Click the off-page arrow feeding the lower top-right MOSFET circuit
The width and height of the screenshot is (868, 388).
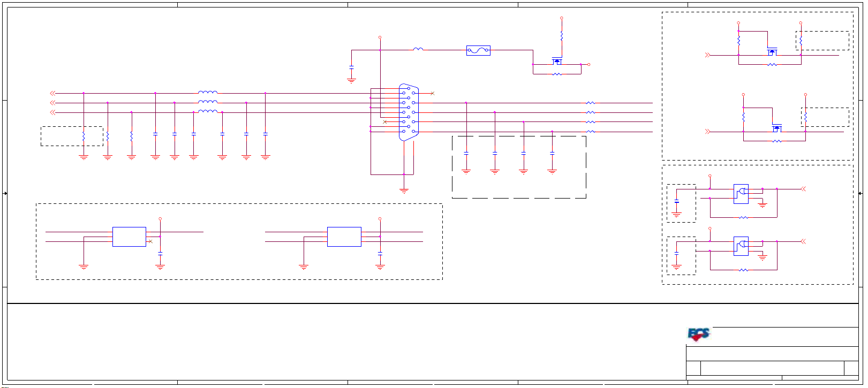[707, 131]
